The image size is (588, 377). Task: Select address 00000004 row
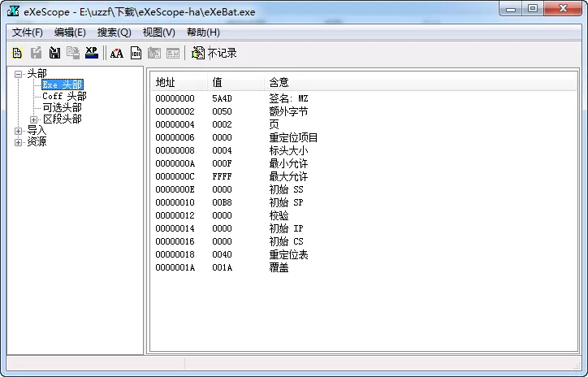tap(363, 124)
